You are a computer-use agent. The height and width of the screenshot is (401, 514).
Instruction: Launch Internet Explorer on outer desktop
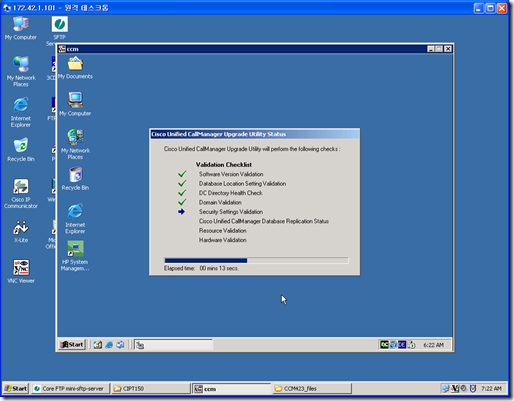[21, 112]
